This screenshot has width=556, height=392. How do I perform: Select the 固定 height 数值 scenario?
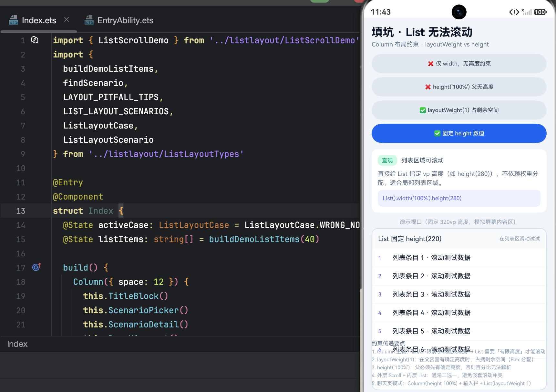(x=459, y=133)
